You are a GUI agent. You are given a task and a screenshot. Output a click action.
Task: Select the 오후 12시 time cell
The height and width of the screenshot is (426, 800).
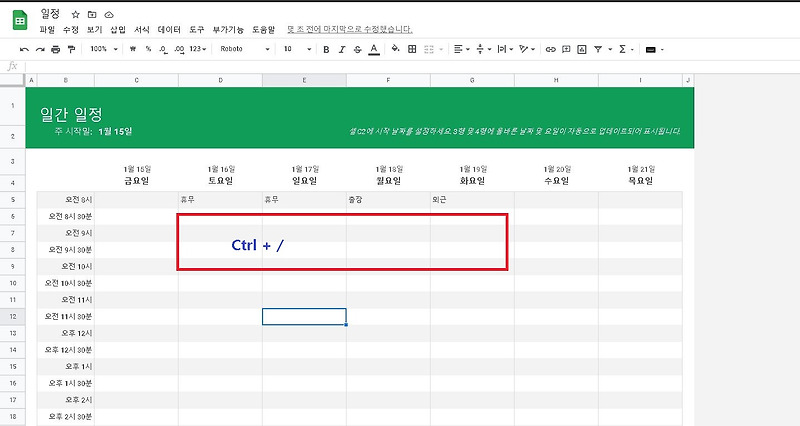click(x=65, y=333)
